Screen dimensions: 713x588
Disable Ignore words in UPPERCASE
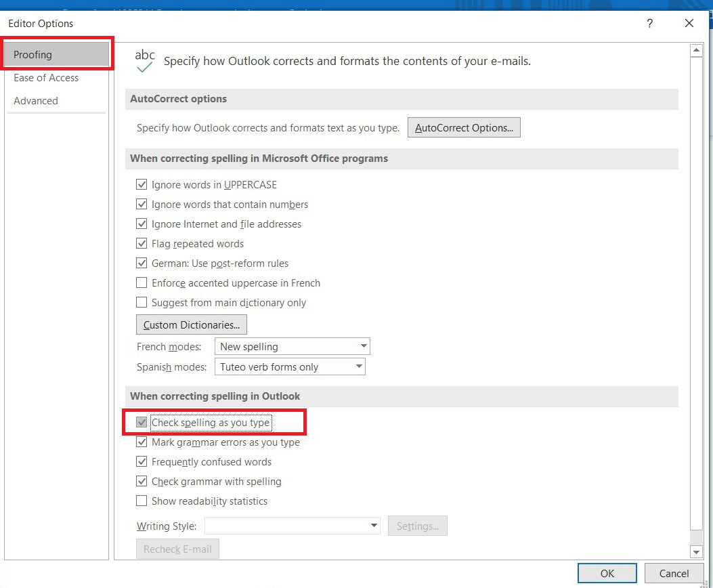(x=142, y=184)
